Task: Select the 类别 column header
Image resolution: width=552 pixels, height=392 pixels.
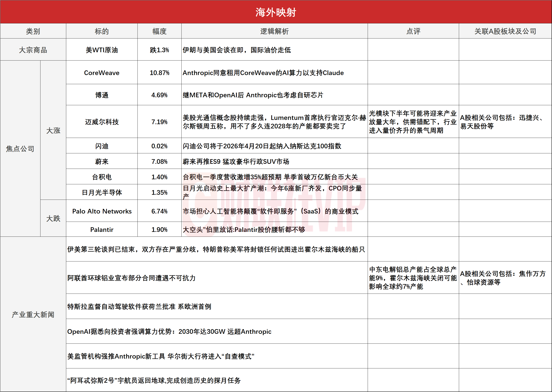Action: [x=33, y=31]
